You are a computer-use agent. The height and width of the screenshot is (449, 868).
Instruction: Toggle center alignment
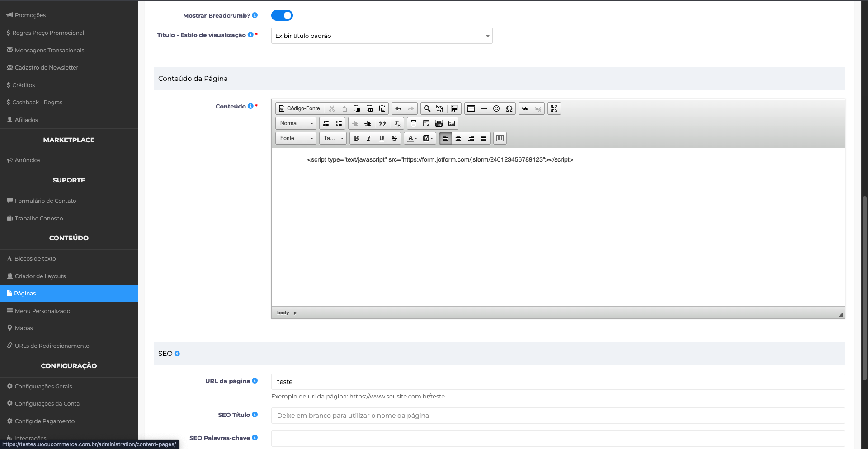click(x=458, y=138)
